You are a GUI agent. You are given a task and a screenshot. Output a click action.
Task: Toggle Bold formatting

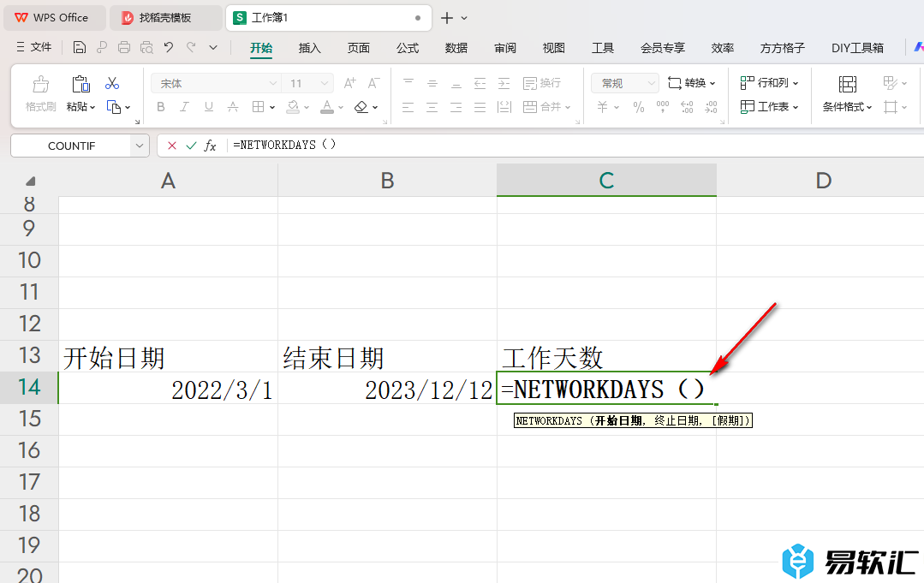tap(161, 107)
